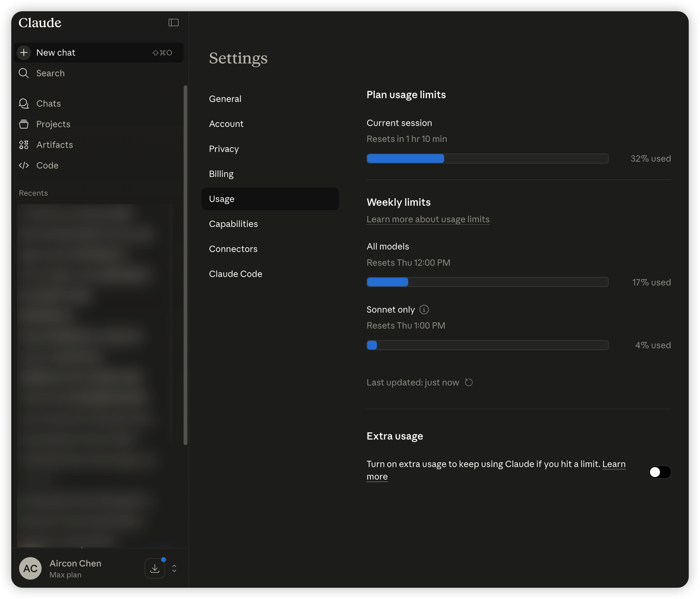Open the Projects sidebar icon
This screenshot has width=700, height=599.
tap(24, 124)
